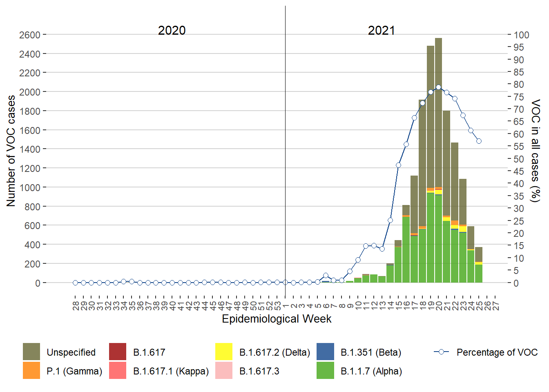Click the "VOC in all cases (%)" axis title
The image size is (549, 392).
pos(536,150)
